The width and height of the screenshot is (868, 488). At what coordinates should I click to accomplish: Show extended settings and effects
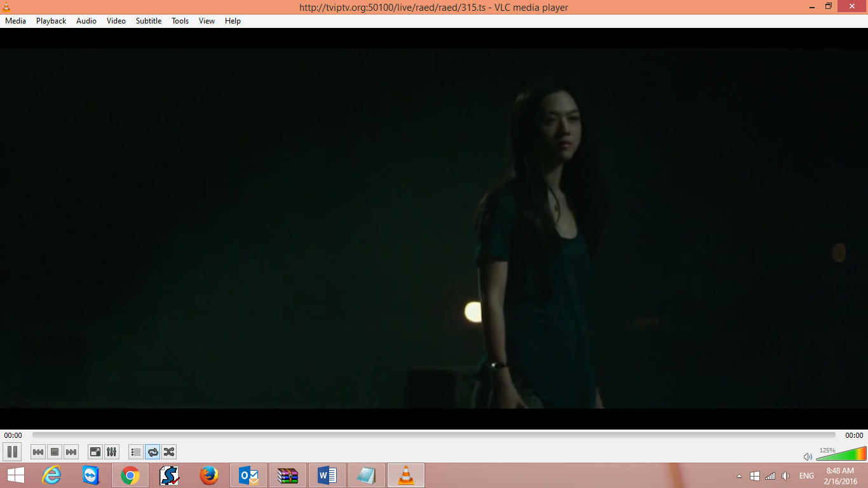click(x=112, y=452)
